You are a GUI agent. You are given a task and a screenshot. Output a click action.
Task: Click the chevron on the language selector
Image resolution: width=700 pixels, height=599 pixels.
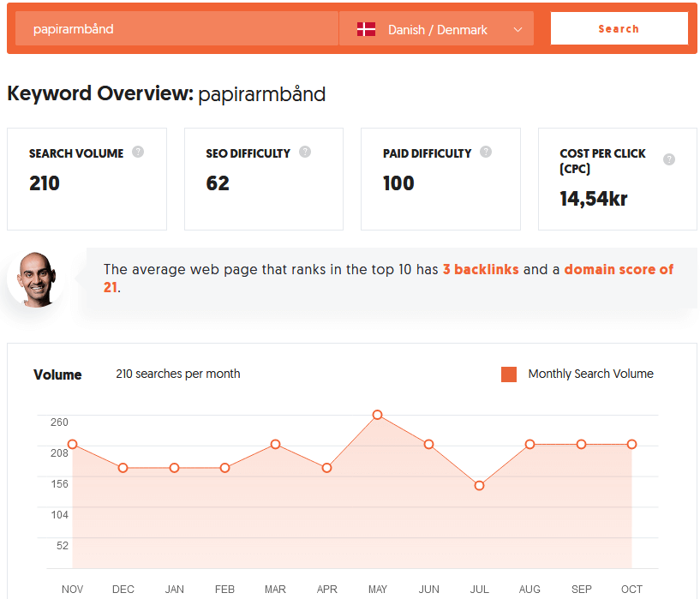pos(518,27)
